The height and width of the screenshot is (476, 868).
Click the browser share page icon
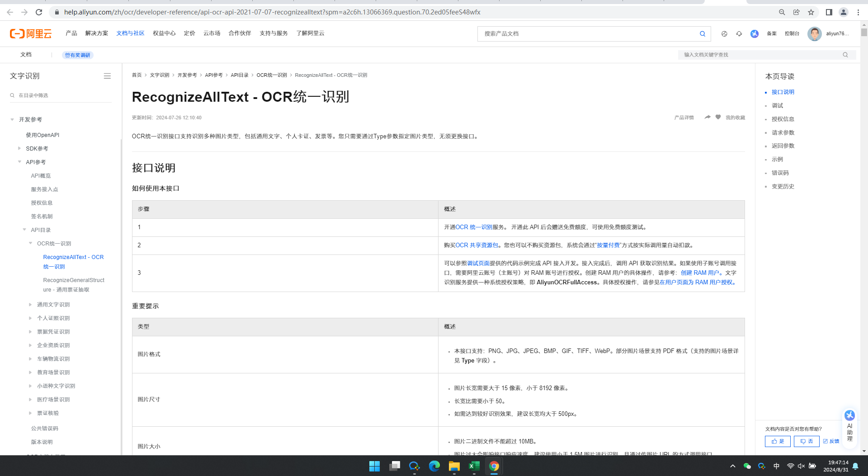[797, 12]
